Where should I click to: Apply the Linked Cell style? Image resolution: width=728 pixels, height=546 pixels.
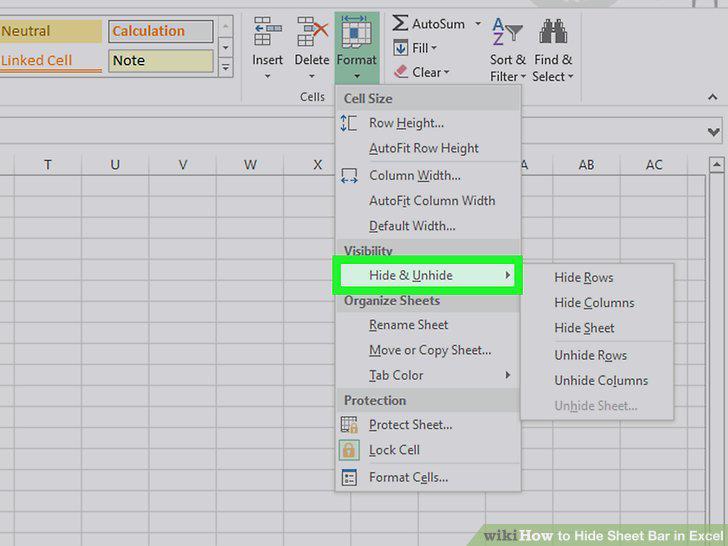pyautogui.click(x=51, y=61)
